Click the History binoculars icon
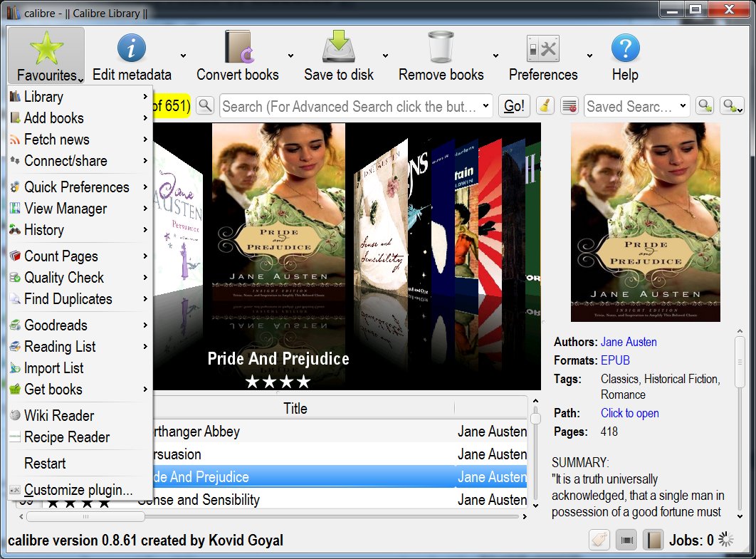The width and height of the screenshot is (756, 559). [15, 229]
